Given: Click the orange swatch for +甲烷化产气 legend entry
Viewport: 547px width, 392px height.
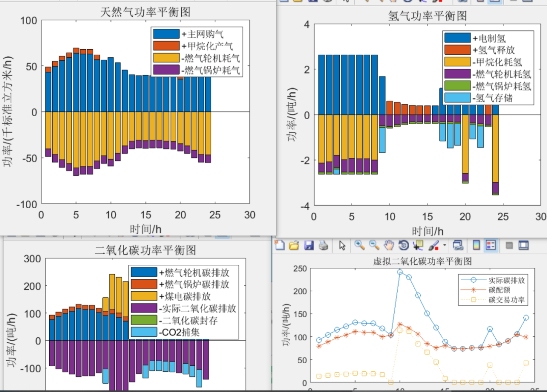Looking at the screenshot, I should tap(166, 46).
